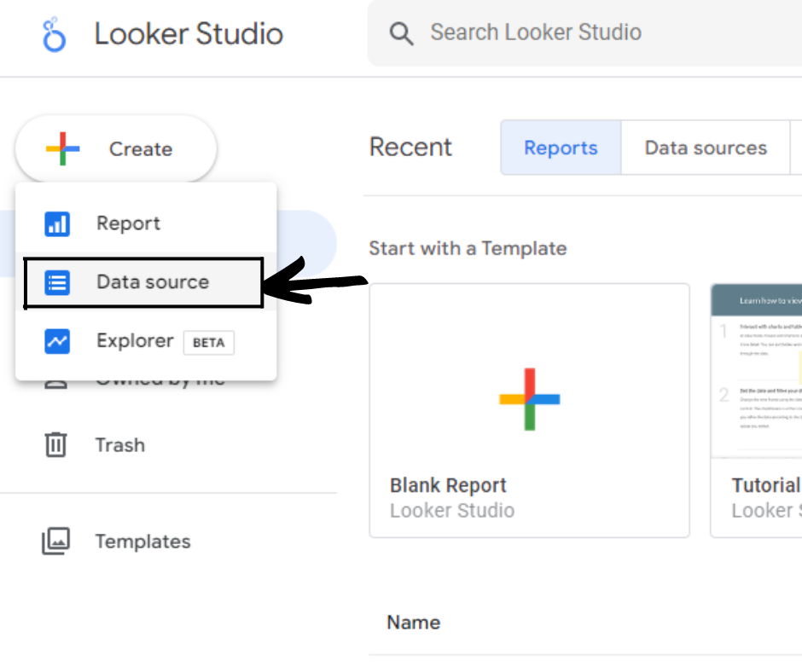Select Report from the Create menu

pyautogui.click(x=128, y=223)
